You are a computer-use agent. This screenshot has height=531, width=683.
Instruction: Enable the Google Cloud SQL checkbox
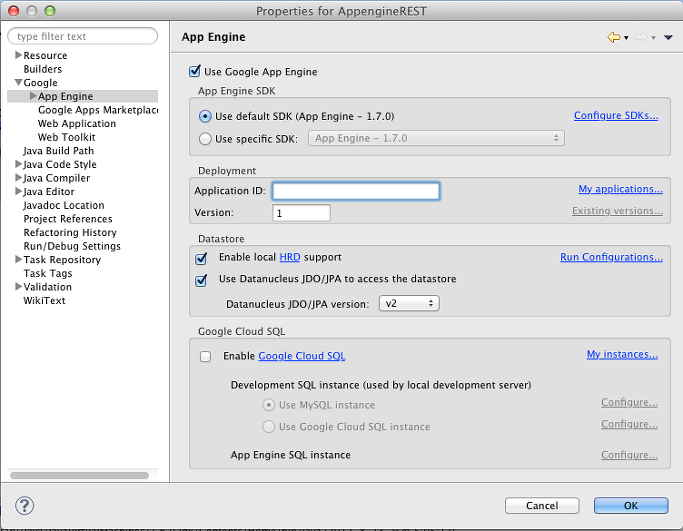click(x=205, y=356)
